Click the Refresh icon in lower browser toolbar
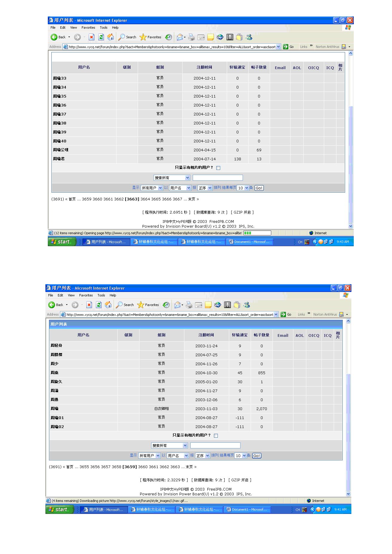The width and height of the screenshot is (392, 554). [99, 305]
